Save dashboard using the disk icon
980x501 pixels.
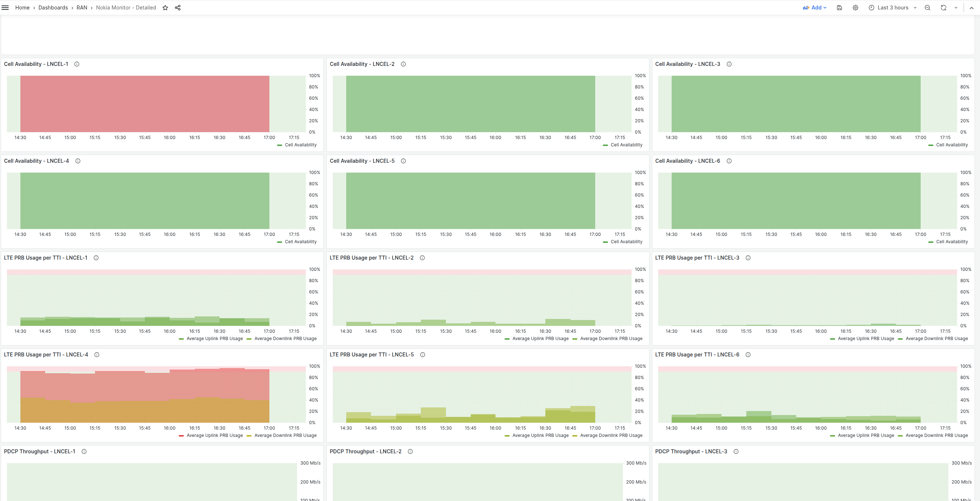[x=839, y=8]
